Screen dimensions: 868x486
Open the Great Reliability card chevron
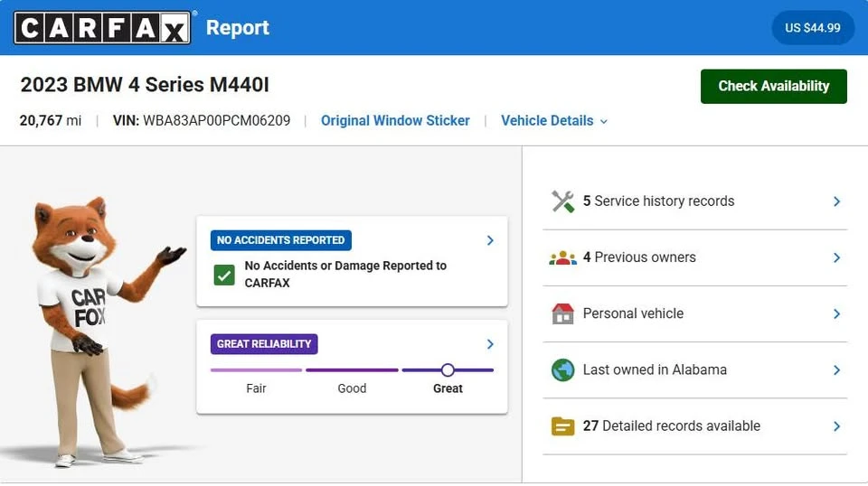click(490, 344)
